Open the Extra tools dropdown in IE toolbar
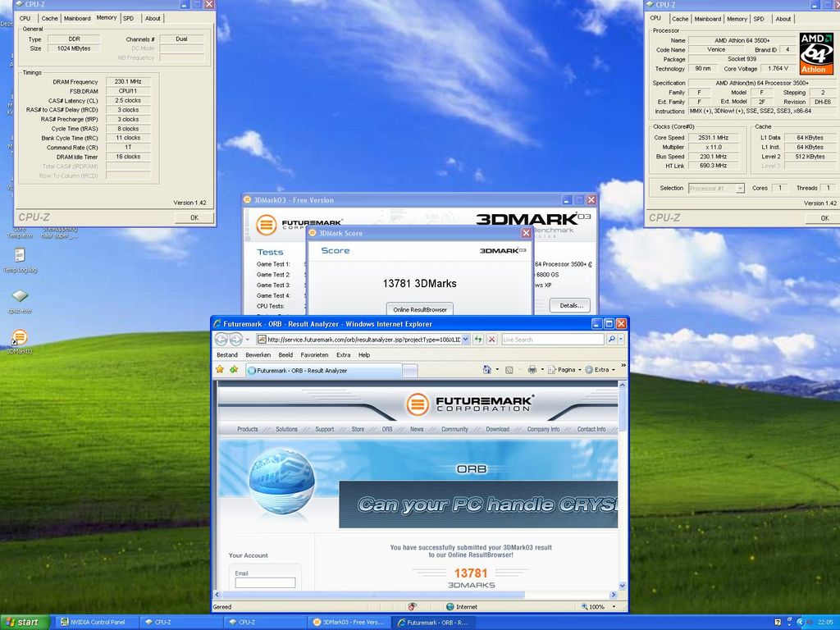 click(x=600, y=370)
